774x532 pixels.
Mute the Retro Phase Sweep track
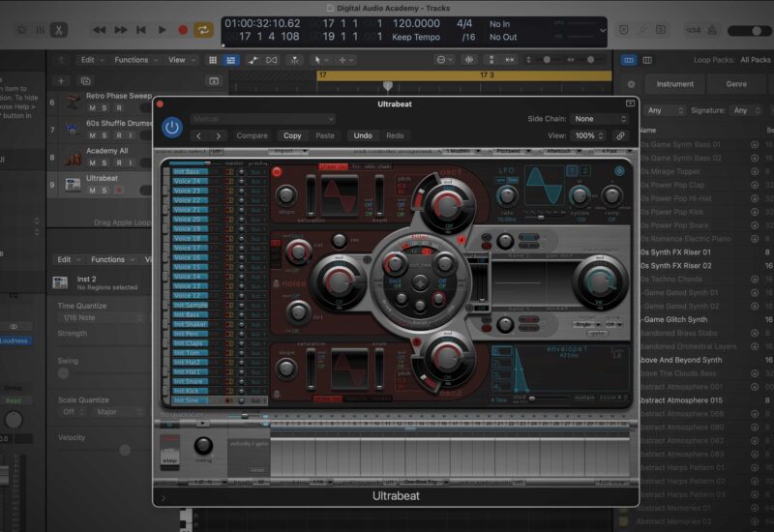coord(92,107)
